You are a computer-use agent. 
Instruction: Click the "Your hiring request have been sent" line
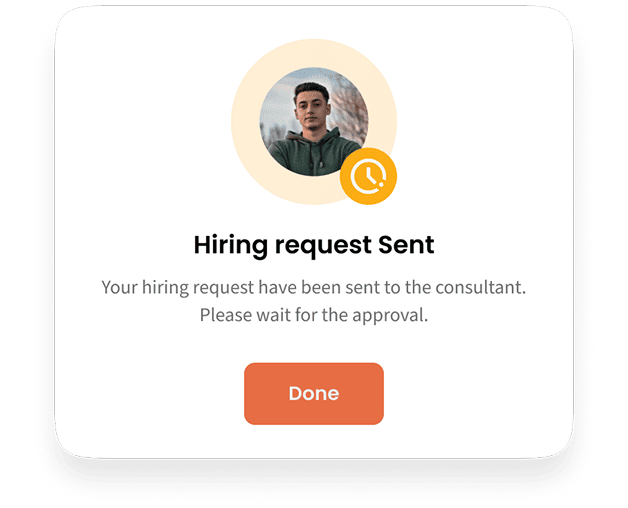314,288
